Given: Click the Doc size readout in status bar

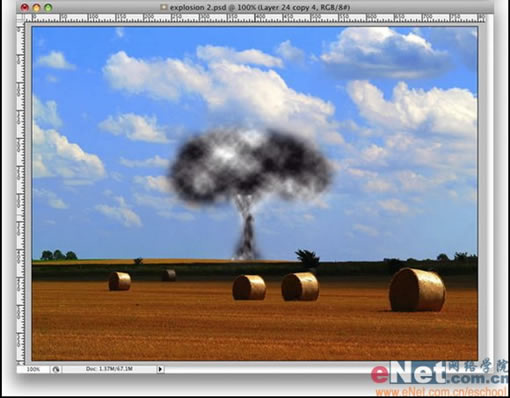Looking at the screenshot, I should point(109,369).
